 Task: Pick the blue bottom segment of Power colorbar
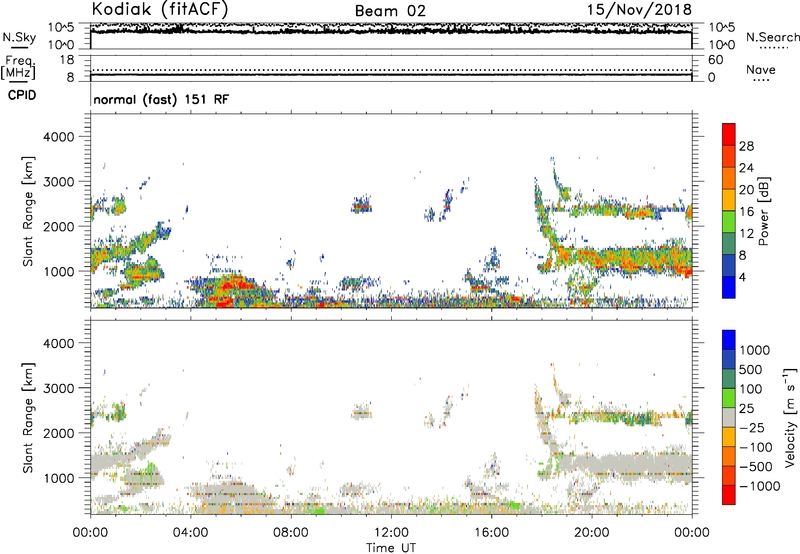(729, 287)
